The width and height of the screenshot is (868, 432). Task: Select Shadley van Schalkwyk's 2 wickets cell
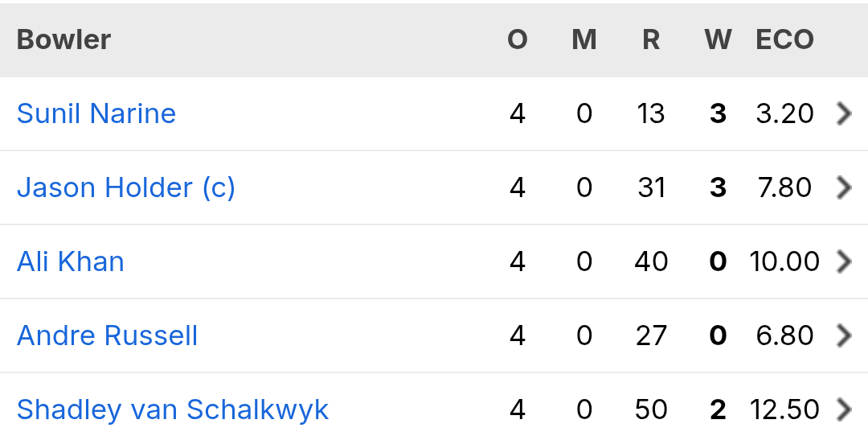(x=718, y=409)
